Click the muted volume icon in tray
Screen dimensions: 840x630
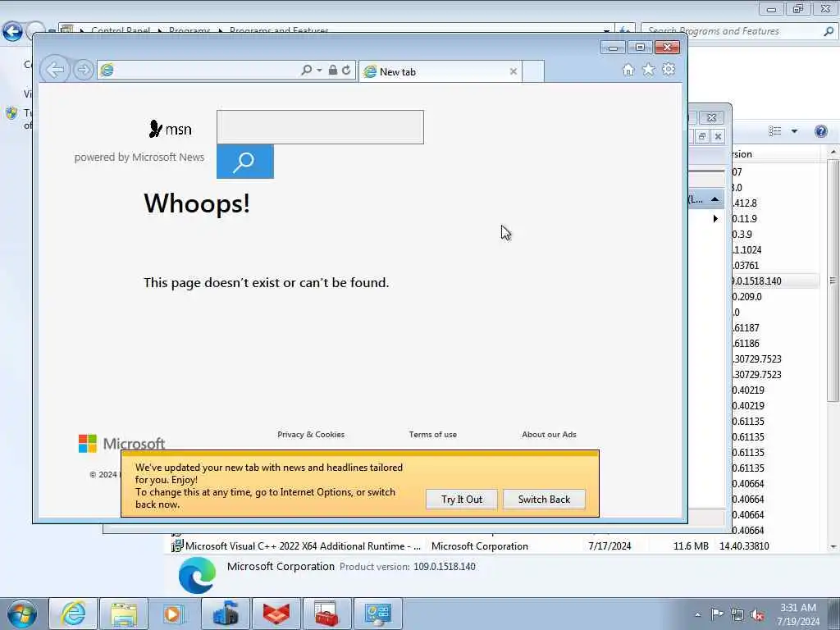[x=757, y=614]
